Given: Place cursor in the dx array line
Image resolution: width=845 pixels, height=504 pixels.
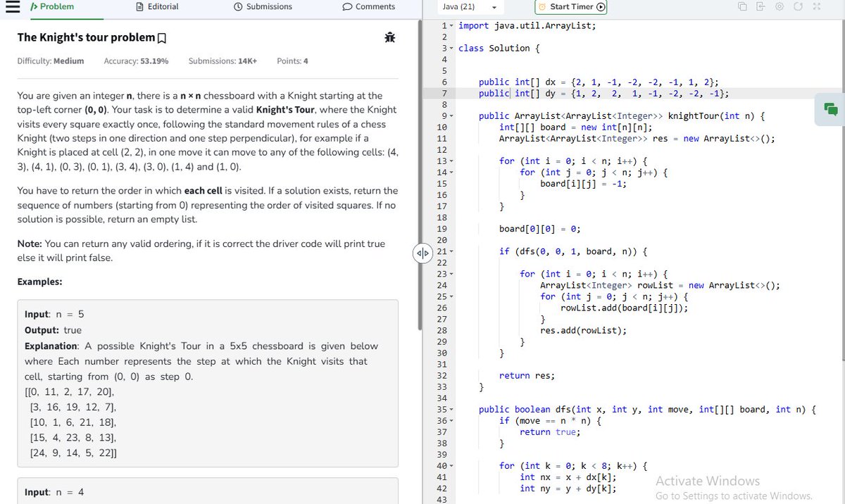Looking at the screenshot, I should (599, 82).
